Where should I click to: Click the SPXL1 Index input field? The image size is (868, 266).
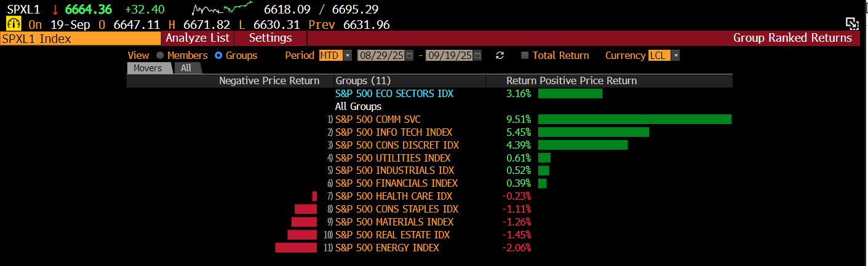click(x=80, y=38)
